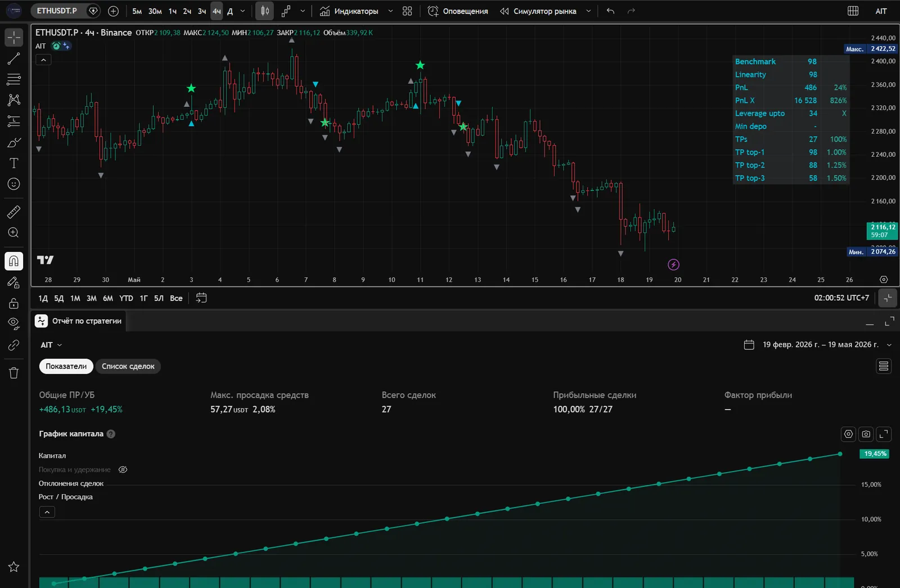Open the go-to-date calendar icon
This screenshot has height=588, width=900.
click(x=201, y=298)
